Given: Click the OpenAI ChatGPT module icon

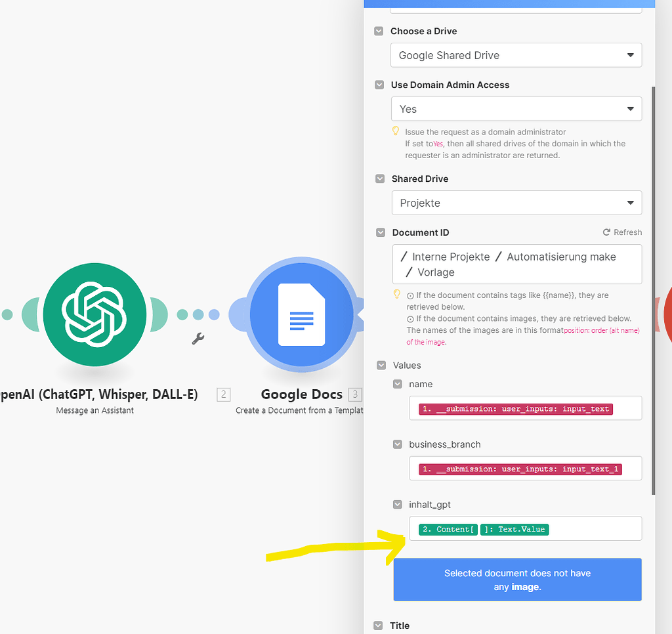Looking at the screenshot, I should coord(94,315).
